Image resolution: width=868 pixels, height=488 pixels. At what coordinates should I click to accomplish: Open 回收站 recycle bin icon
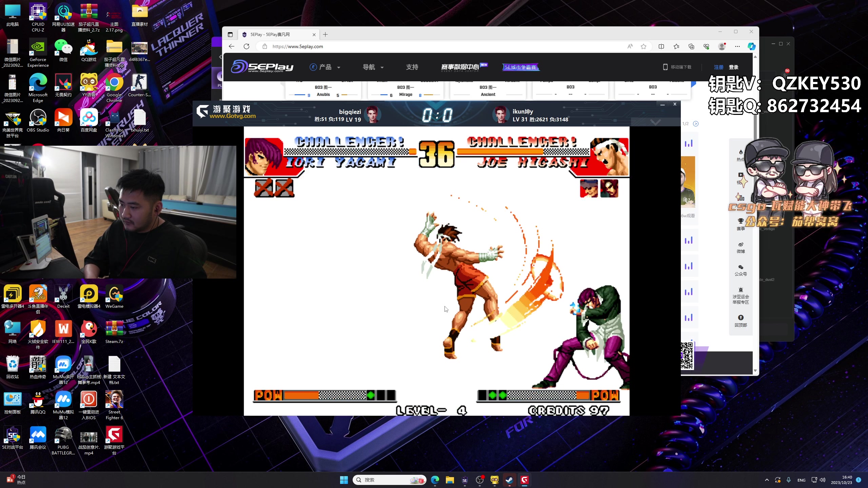[13, 367]
